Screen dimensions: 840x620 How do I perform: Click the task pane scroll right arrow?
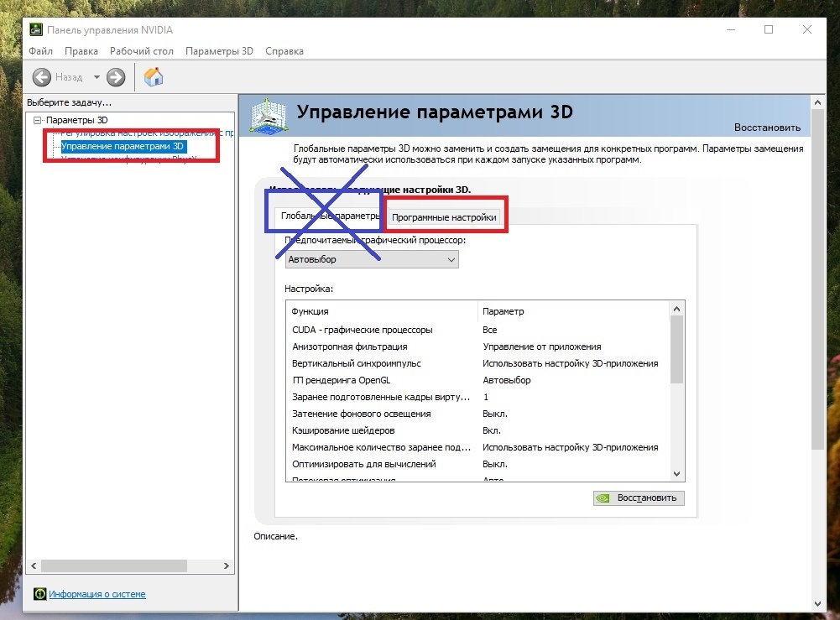(x=226, y=565)
